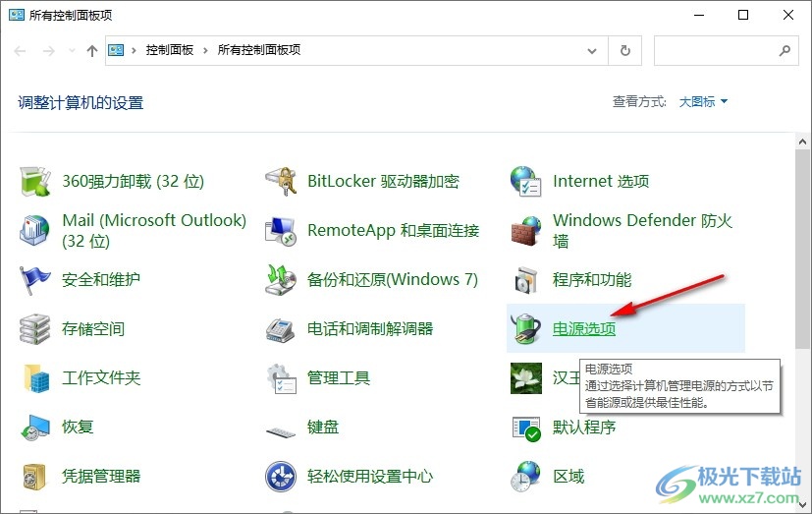Open the 存储空间 link
Viewport: 812px width, 514px height.
(93, 328)
